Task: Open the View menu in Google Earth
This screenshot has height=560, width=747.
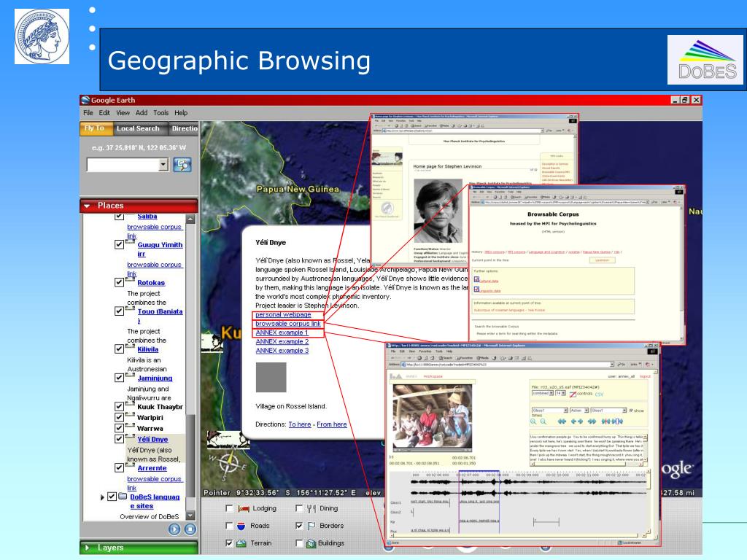Action: (123, 113)
